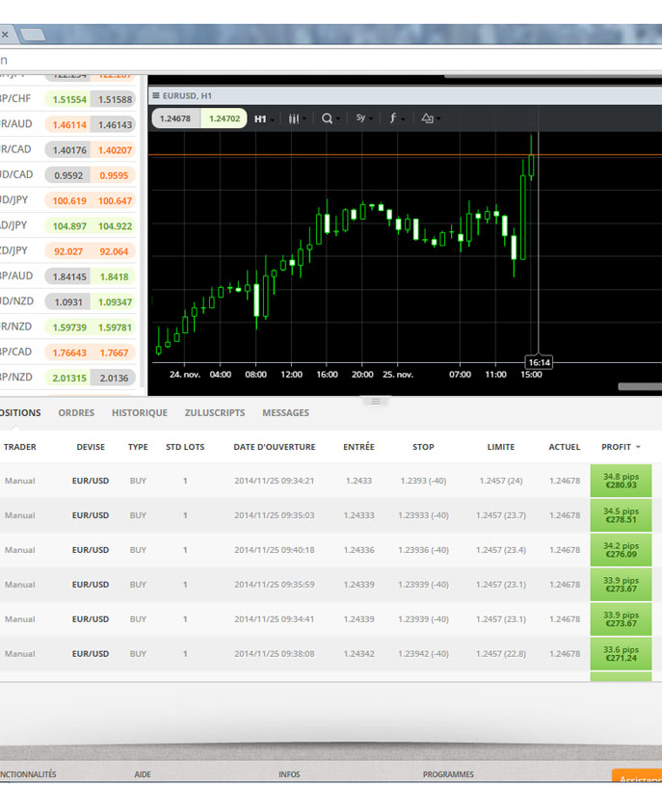Screen dimensions: 662x812
Task: Click the TYPE column header
Action: 138,447
